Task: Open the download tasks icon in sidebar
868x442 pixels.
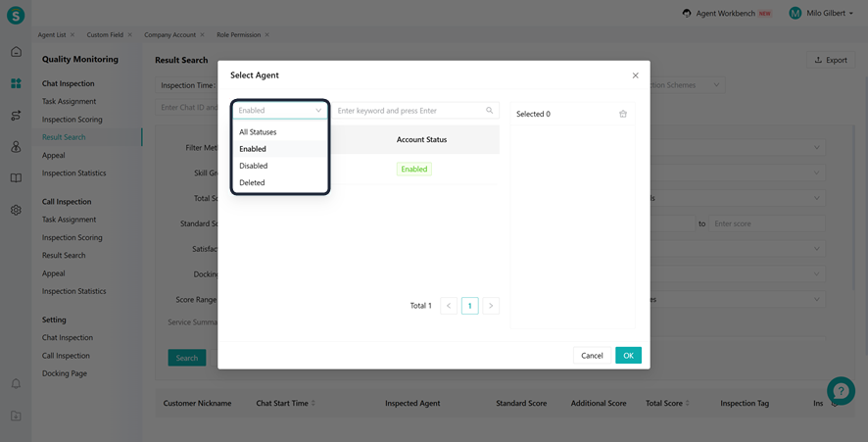Action: point(16,416)
